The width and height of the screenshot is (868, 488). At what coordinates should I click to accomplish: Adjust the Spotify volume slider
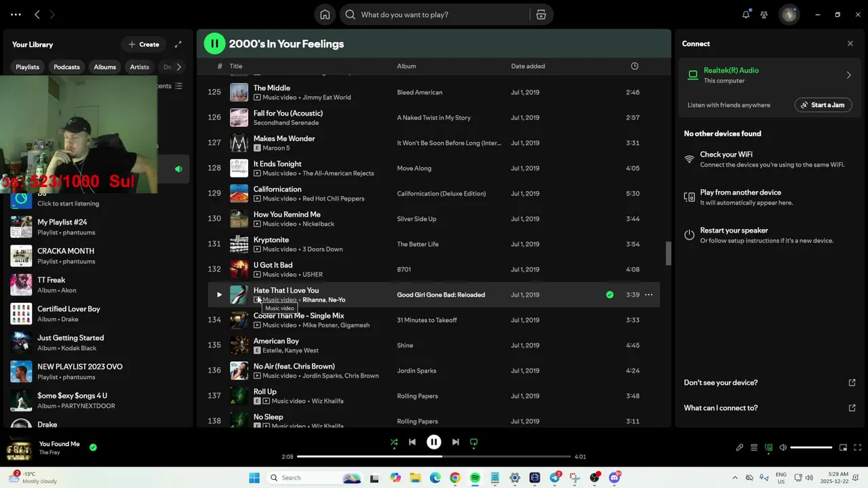coord(811,447)
